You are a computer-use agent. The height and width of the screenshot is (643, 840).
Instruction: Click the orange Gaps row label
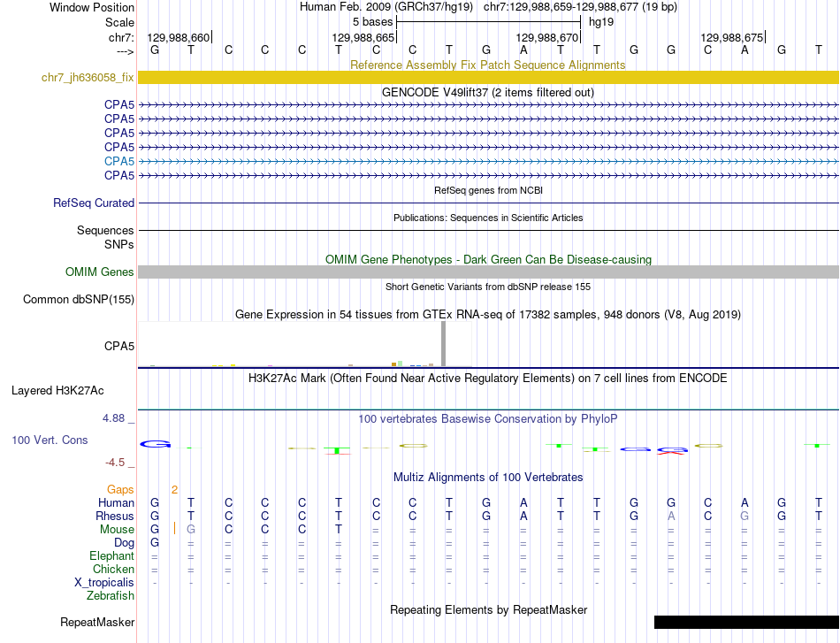click(120, 490)
